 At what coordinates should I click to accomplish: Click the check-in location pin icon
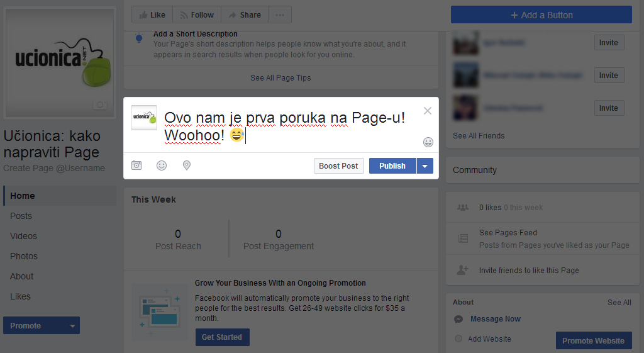[187, 165]
